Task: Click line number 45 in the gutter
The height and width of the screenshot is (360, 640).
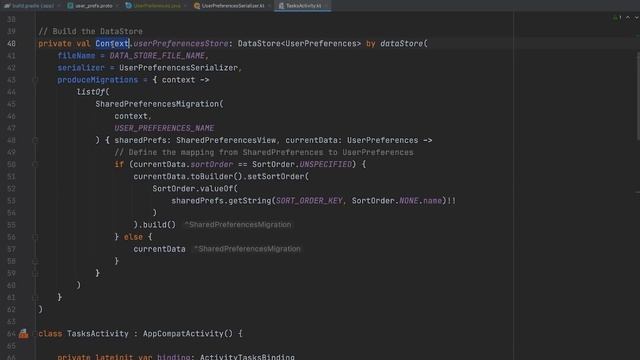Action: point(11,104)
